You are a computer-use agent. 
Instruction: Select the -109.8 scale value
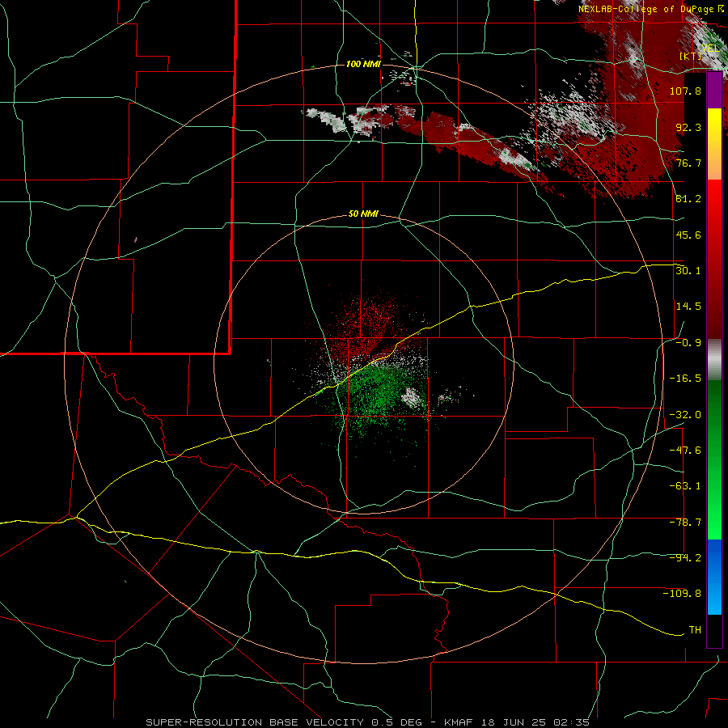[682, 594]
